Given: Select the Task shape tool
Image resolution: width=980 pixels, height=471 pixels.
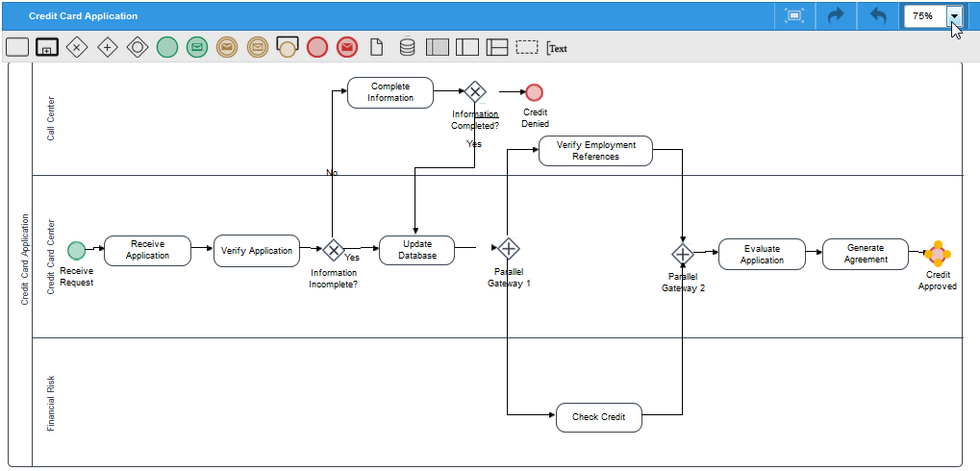Looking at the screenshot, I should [x=17, y=47].
